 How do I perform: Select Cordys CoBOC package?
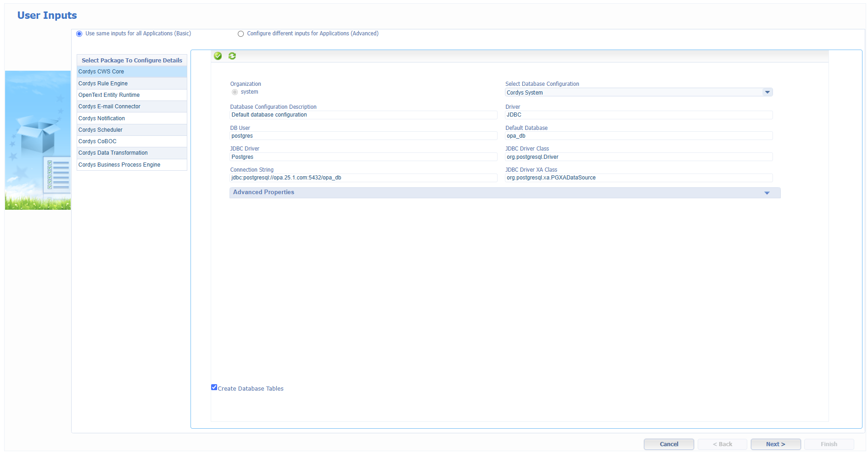132,141
